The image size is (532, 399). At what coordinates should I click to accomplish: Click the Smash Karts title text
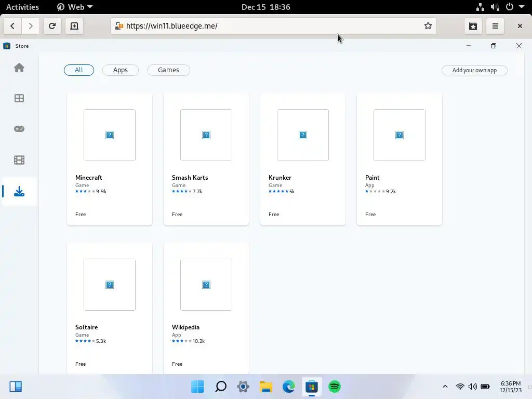(190, 178)
